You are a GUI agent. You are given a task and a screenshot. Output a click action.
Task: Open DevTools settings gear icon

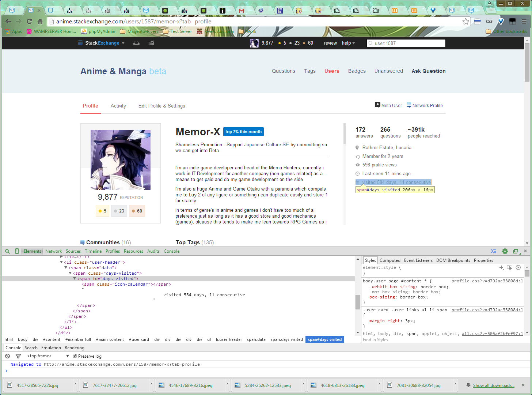pyautogui.click(x=505, y=251)
